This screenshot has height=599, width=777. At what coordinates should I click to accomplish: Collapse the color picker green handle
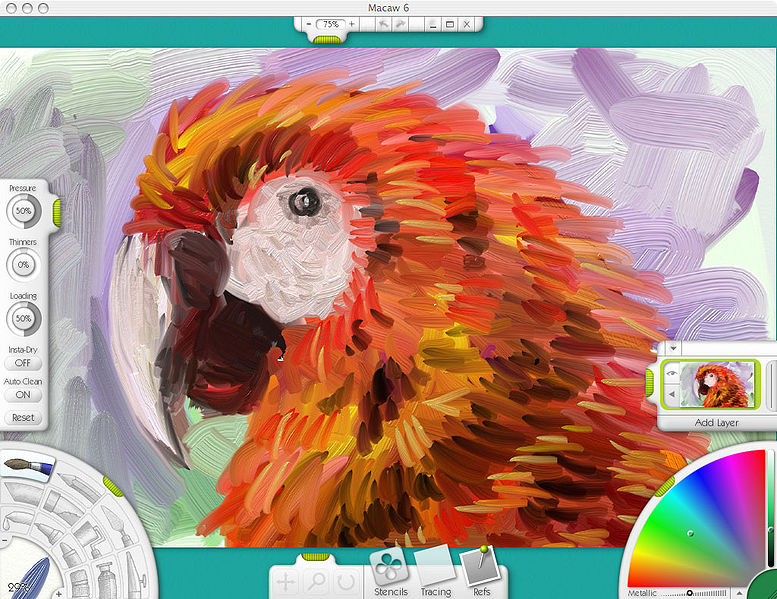[664, 487]
